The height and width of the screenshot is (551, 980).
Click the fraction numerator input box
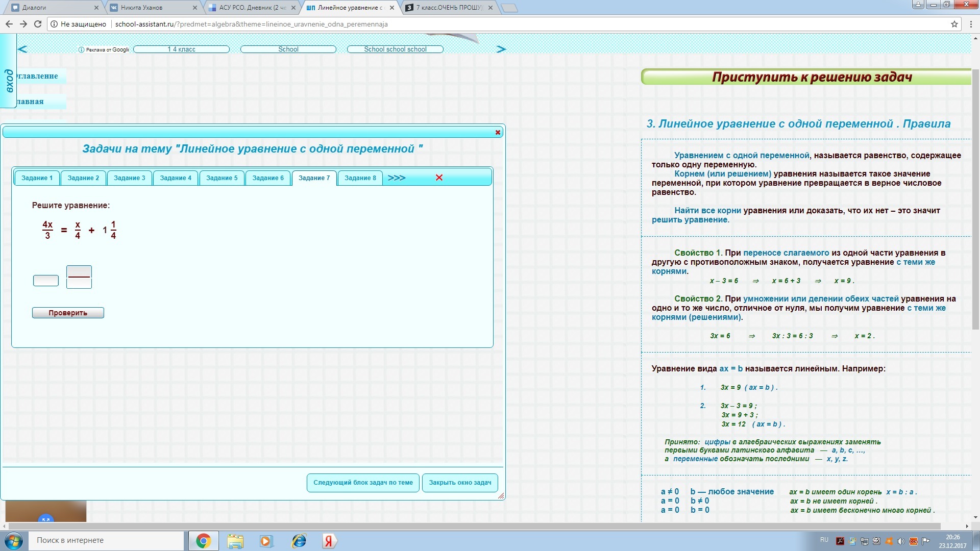[x=79, y=271]
